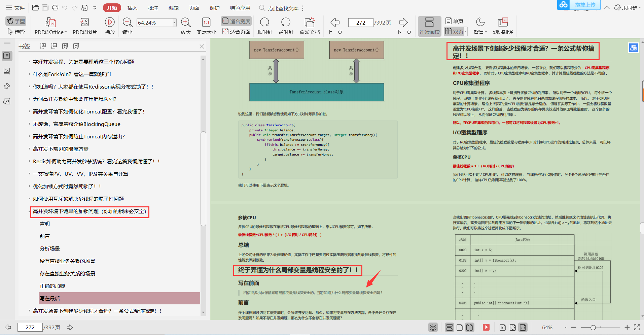Screen dimensions: 644x335
Task: Select bookmark 优化加锁方式时竟然死锁了!!
Action: 67,186
